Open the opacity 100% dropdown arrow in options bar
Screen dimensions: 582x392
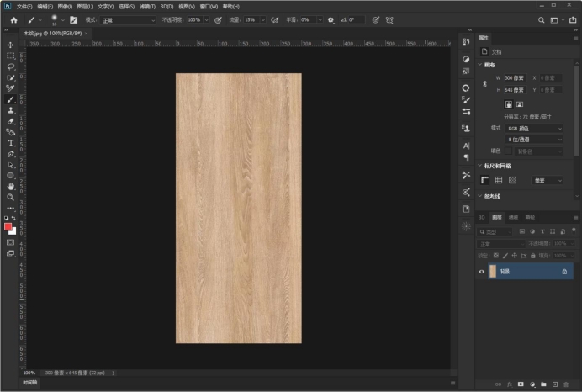pos(206,20)
